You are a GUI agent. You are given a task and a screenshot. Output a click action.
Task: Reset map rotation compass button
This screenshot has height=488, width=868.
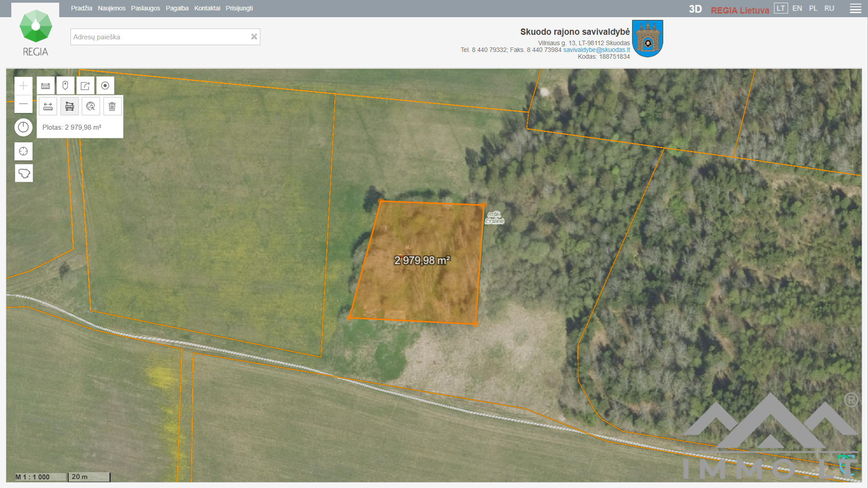tap(24, 127)
